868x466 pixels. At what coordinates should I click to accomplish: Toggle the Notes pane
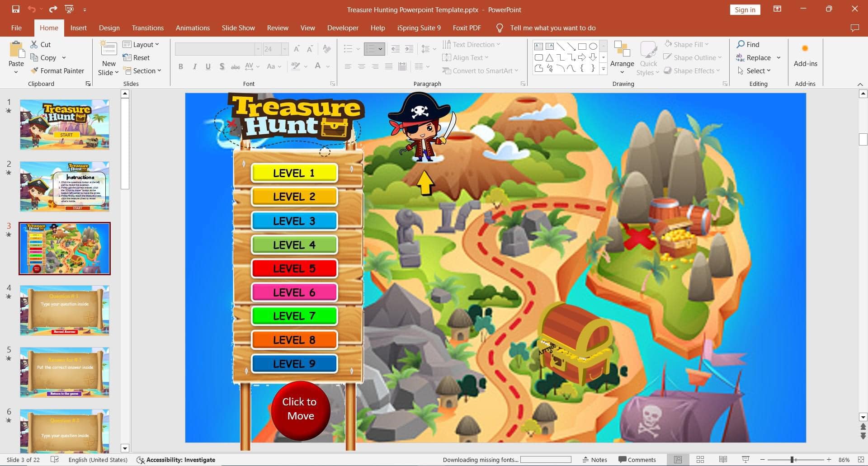tap(594, 460)
